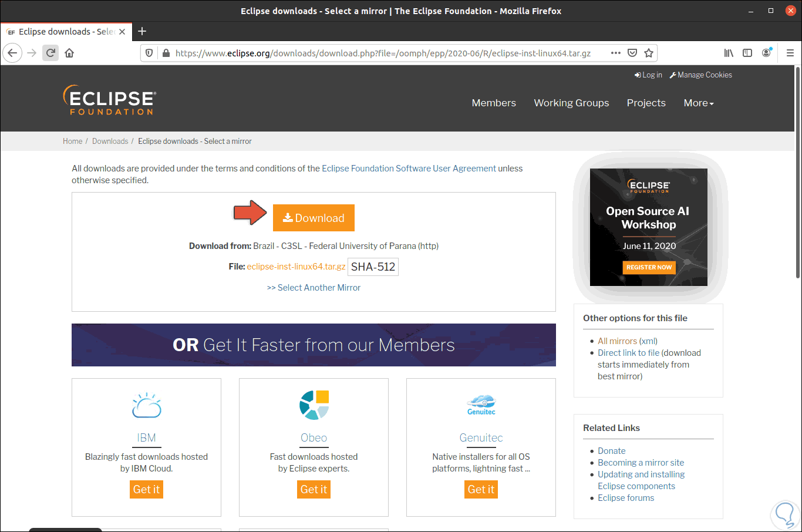Open Eclipse Foundation Software User Agreement
Viewport: 802px width, 532px height.
[x=409, y=169]
